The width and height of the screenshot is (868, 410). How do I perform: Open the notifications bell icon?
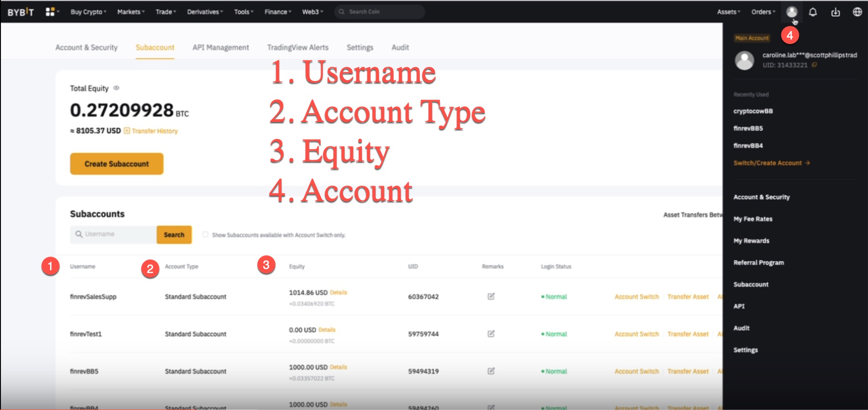point(813,12)
